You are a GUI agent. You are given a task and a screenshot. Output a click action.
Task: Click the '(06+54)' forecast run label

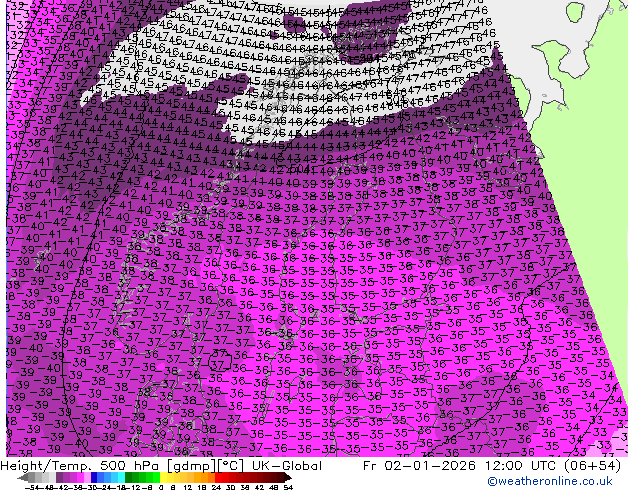(590, 466)
